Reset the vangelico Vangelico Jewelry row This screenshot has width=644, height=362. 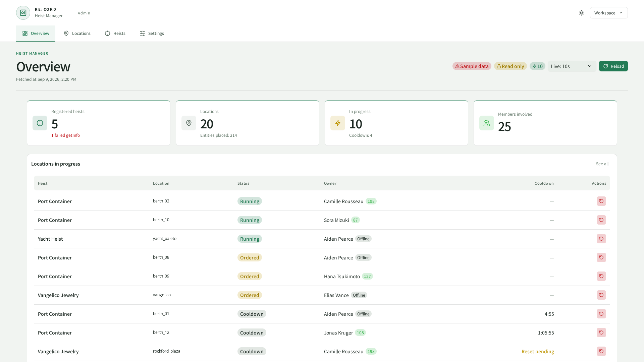(601, 295)
